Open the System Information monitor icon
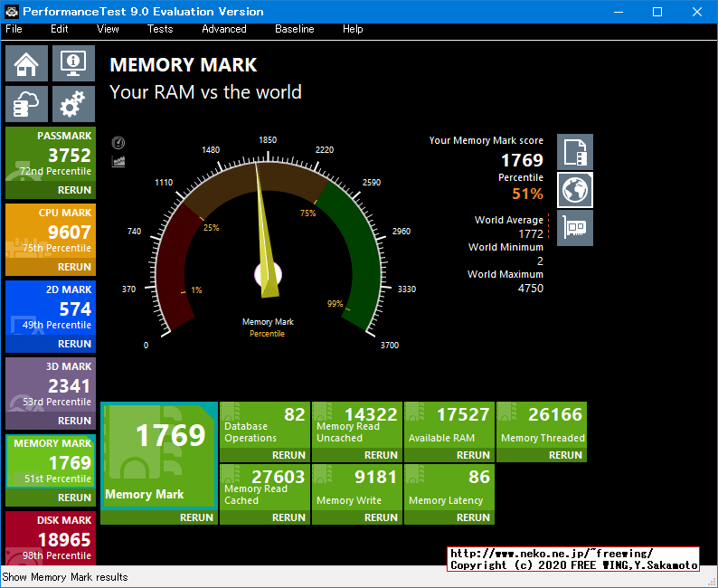The height and width of the screenshot is (588, 718). pyautogui.click(x=73, y=63)
